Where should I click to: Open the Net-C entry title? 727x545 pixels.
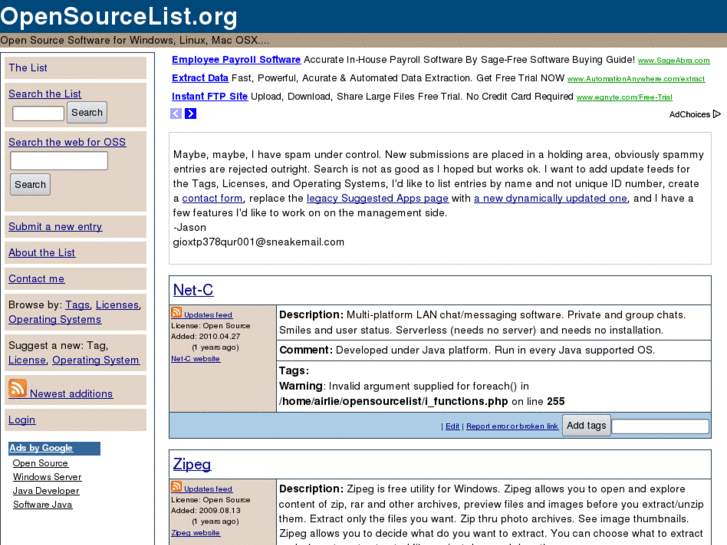pyautogui.click(x=193, y=290)
